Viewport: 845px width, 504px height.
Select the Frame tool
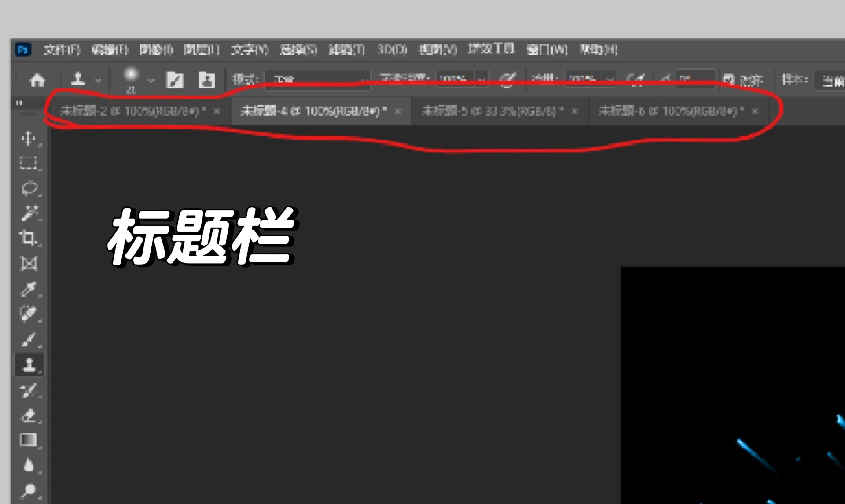click(29, 264)
